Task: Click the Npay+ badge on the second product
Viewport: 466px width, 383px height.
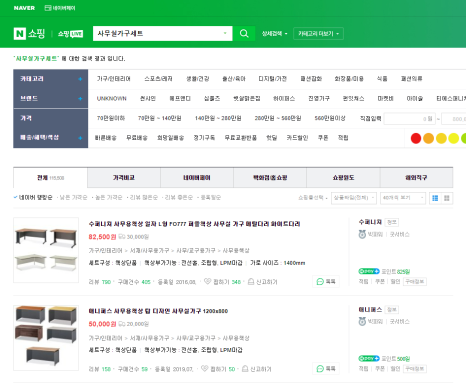Action: tap(369, 358)
